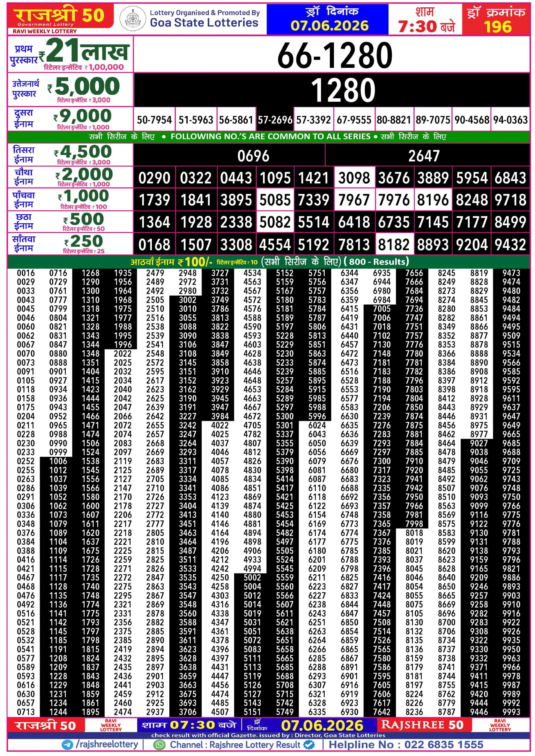
Task: Click sixth prize number 8499
Action: tap(510, 222)
